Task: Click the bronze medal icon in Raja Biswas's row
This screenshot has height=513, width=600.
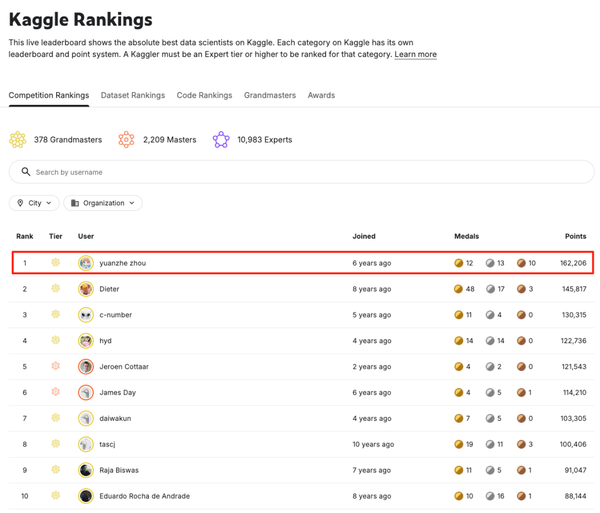Action: (x=521, y=470)
